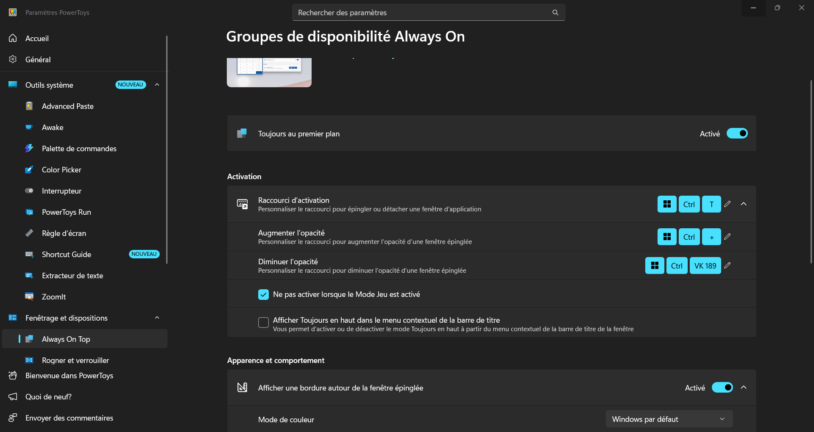Disable Toujours au premier plan toggle
This screenshot has width=814, height=432.
coord(737,133)
